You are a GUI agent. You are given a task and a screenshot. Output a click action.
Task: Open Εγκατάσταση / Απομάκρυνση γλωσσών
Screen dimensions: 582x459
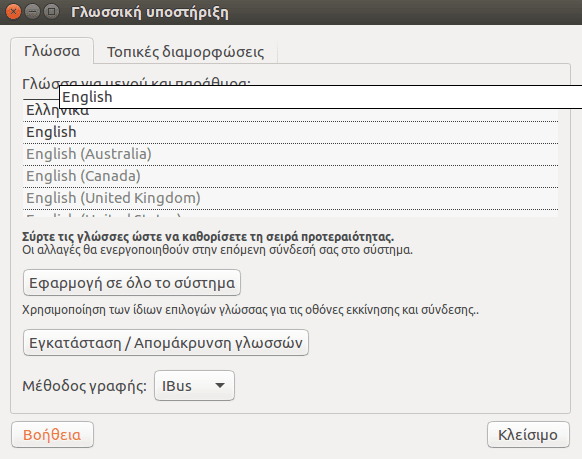(x=166, y=342)
